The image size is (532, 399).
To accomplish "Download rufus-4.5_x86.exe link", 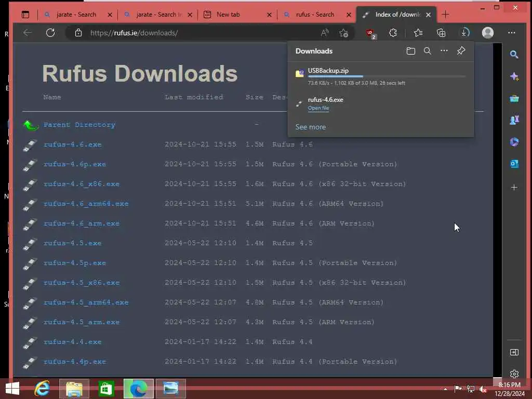I will click(x=82, y=283).
